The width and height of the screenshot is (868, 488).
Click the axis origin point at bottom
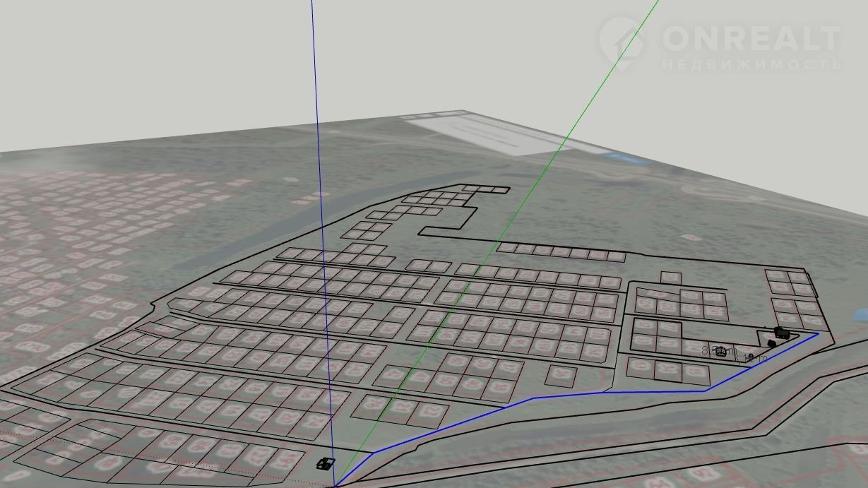(x=335, y=486)
